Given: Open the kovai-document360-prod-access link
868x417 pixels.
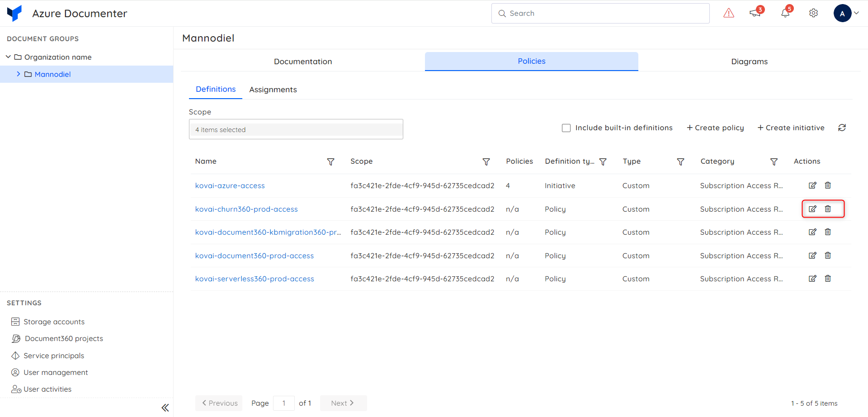Looking at the screenshot, I should click(x=255, y=256).
